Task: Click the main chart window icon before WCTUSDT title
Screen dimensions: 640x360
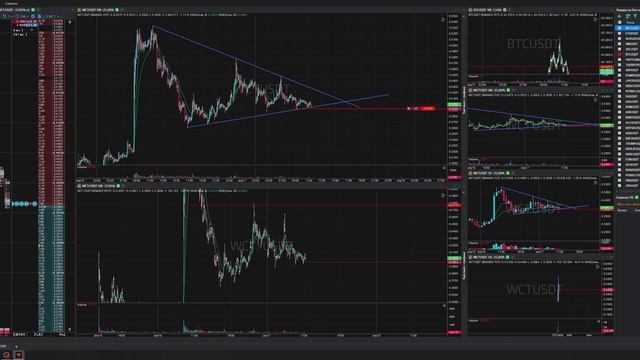Action: coord(79,10)
